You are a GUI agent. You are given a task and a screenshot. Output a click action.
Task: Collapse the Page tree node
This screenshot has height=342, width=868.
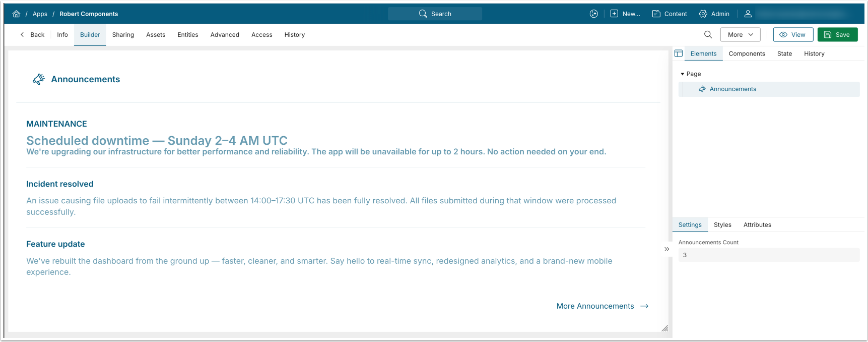click(x=683, y=74)
